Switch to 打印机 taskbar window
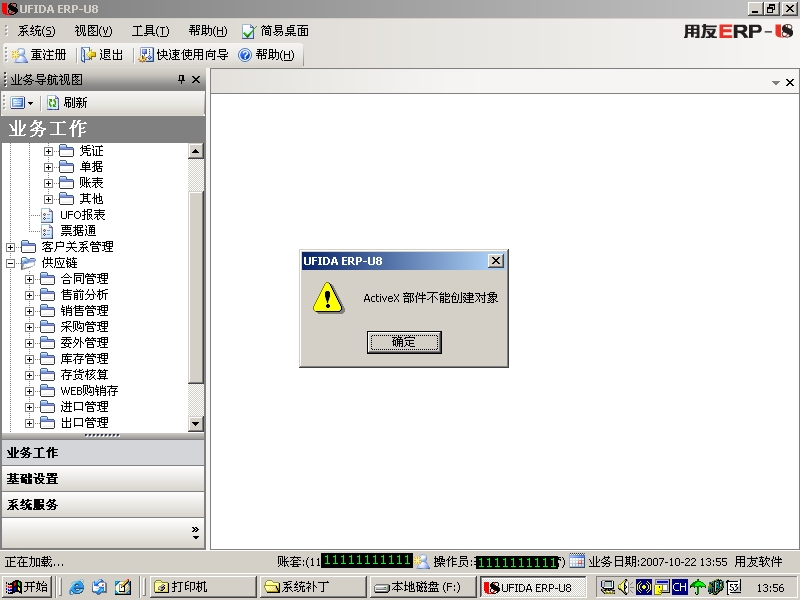The width and height of the screenshot is (800, 600). [x=203, y=587]
